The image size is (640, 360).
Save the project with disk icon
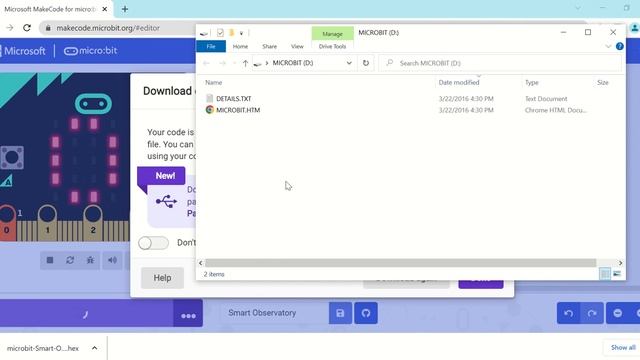340,313
